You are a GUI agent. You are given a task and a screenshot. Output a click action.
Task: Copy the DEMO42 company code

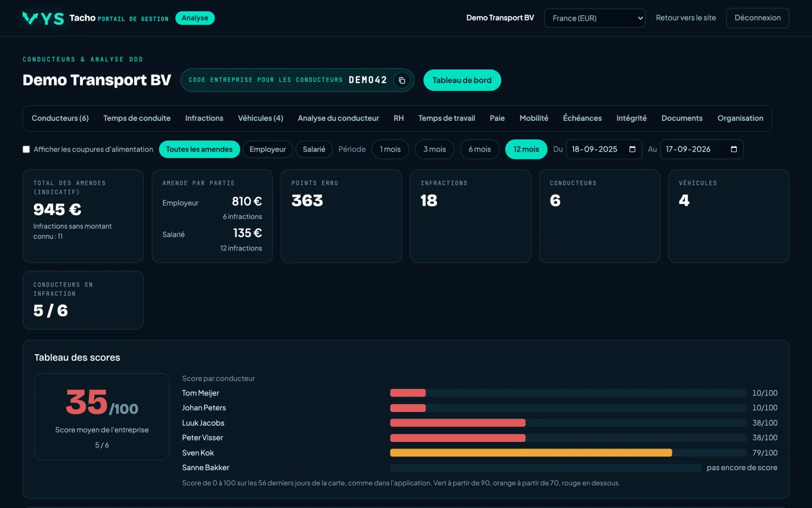coord(402,80)
